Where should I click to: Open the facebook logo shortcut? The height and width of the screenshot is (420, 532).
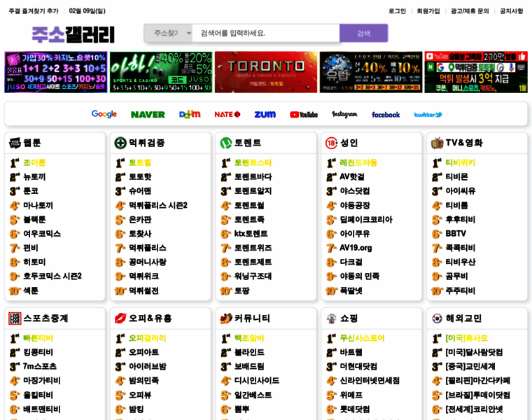point(386,115)
